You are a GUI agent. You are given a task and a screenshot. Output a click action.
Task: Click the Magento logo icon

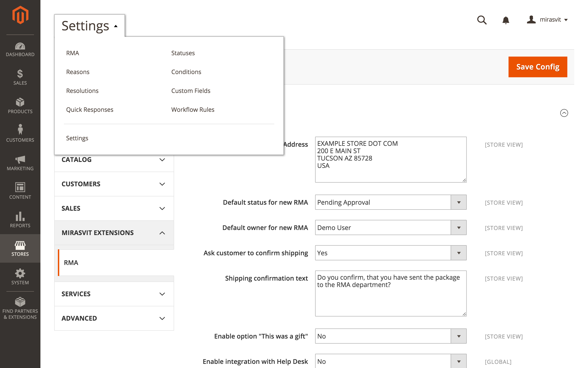click(x=20, y=15)
